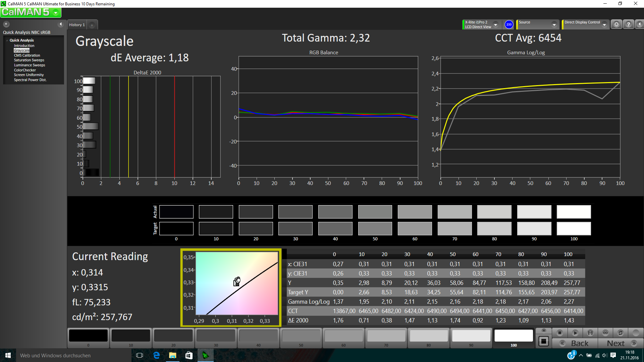The height and width of the screenshot is (362, 644).
Task: Open the help question mark button
Action: point(629,24)
